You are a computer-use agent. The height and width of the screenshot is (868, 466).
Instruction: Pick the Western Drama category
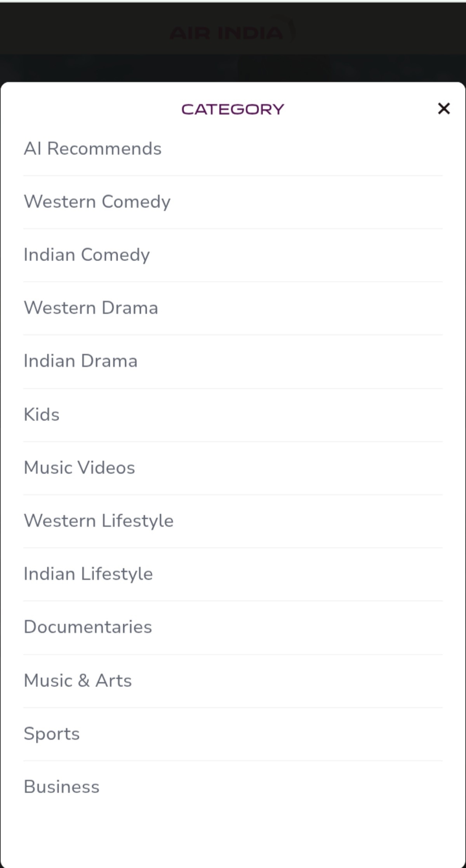click(x=91, y=308)
